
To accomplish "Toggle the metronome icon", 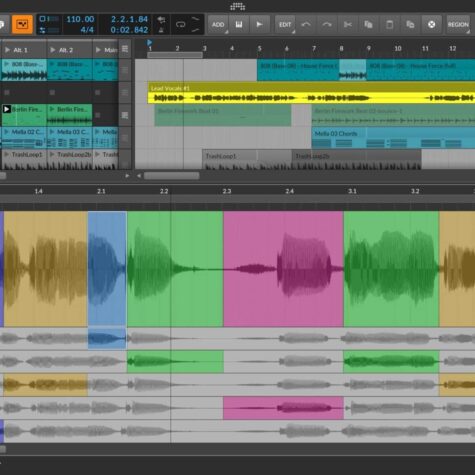I will click(161, 30).
